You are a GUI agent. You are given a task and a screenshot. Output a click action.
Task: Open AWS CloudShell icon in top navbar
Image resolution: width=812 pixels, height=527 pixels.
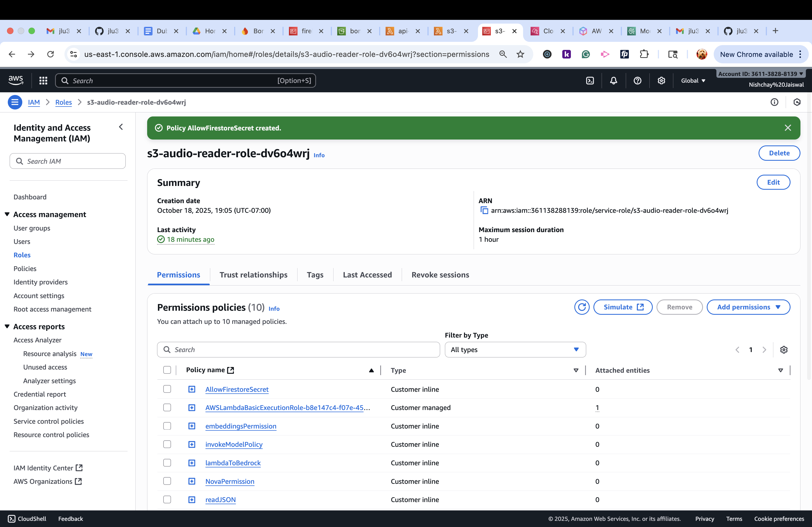pos(590,81)
